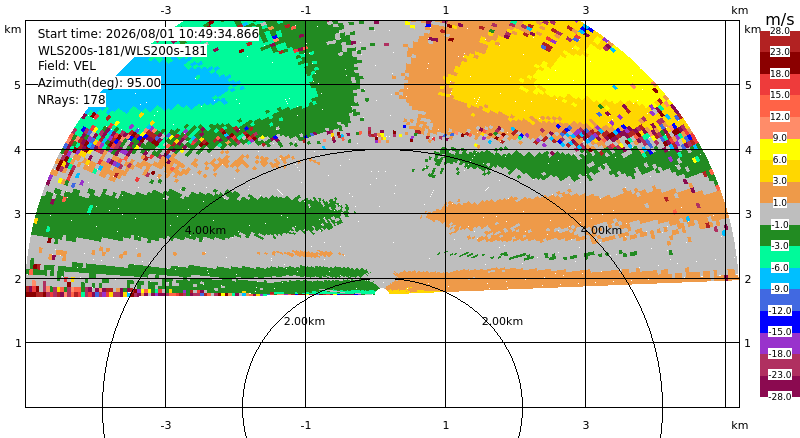Click the right 2.00km range ring label
This screenshot has width=800, height=438.
coord(503,321)
